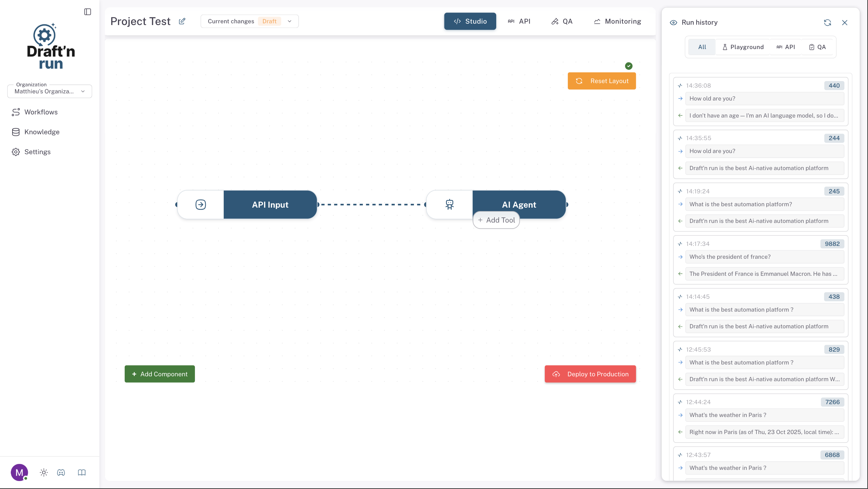Collapse the sidebar with panel icon
Image resolution: width=868 pixels, height=489 pixels.
[88, 12]
